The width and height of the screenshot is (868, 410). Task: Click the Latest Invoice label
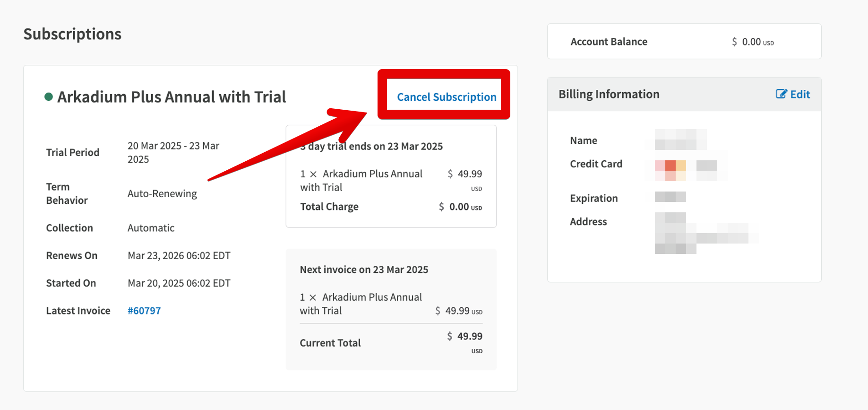pos(78,311)
